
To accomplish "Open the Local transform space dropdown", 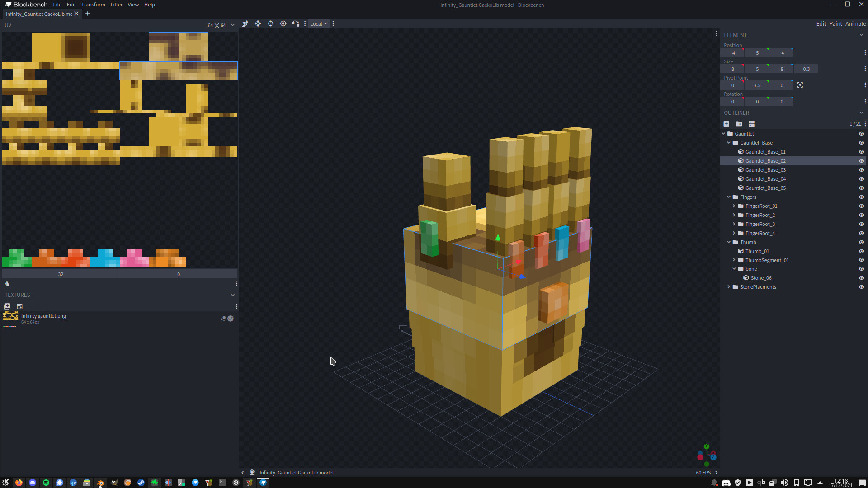I will [319, 24].
